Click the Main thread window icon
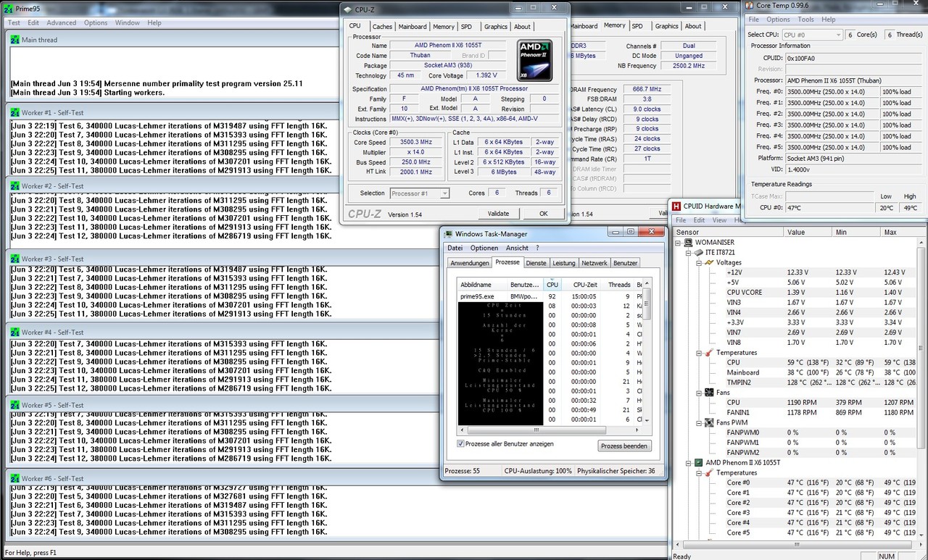 click(14, 40)
